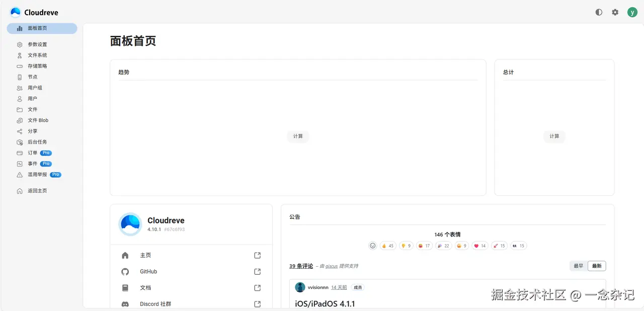Click the Pro badge beside 事件
This screenshot has height=311, width=644.
[x=46, y=164]
